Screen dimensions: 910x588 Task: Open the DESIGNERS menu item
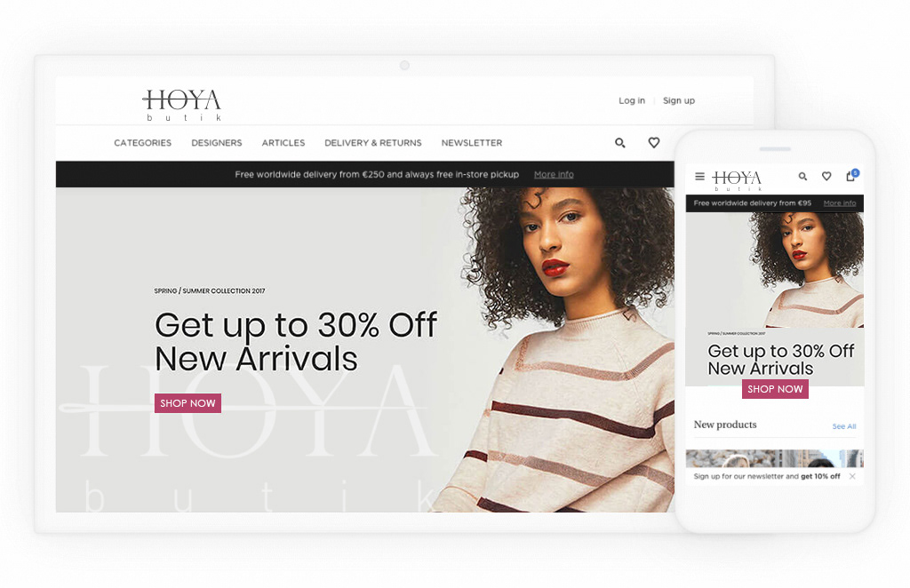[x=217, y=143]
